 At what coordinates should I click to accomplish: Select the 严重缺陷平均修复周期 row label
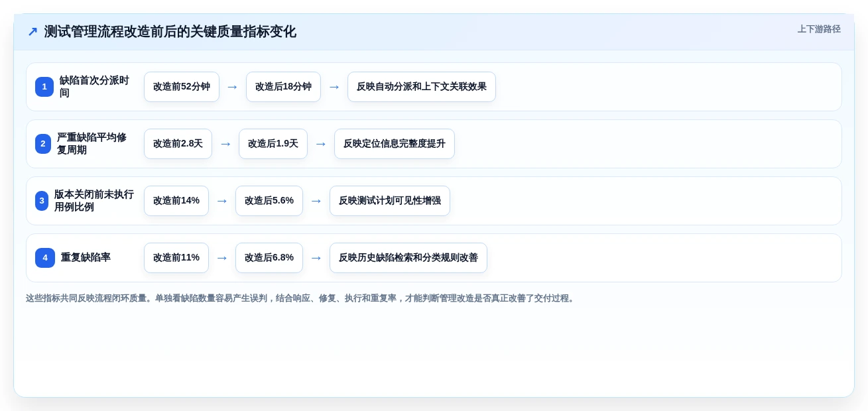point(92,144)
